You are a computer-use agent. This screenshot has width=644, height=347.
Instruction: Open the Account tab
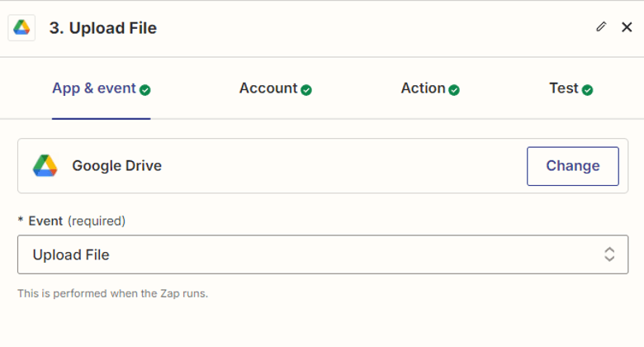tap(268, 88)
